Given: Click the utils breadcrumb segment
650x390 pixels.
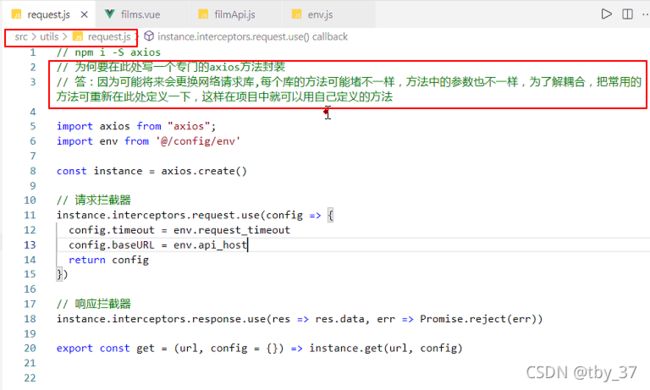Looking at the screenshot, I should point(49,37).
